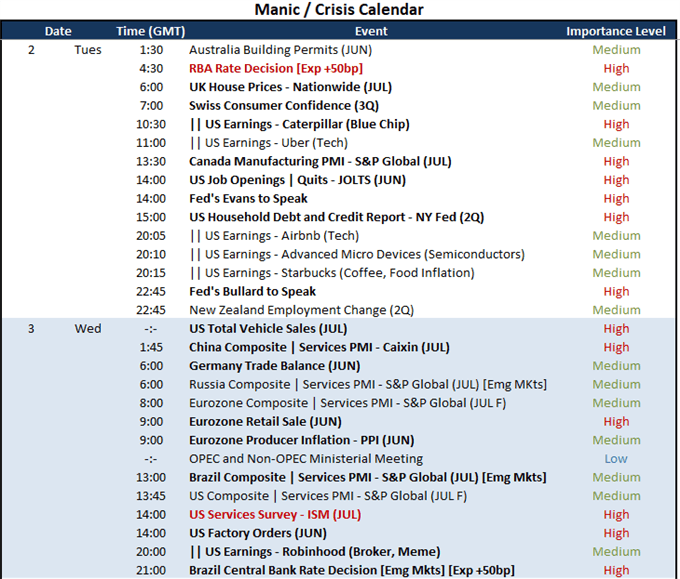
Task: Select the 'Tues' day cell
Action: (x=88, y=50)
